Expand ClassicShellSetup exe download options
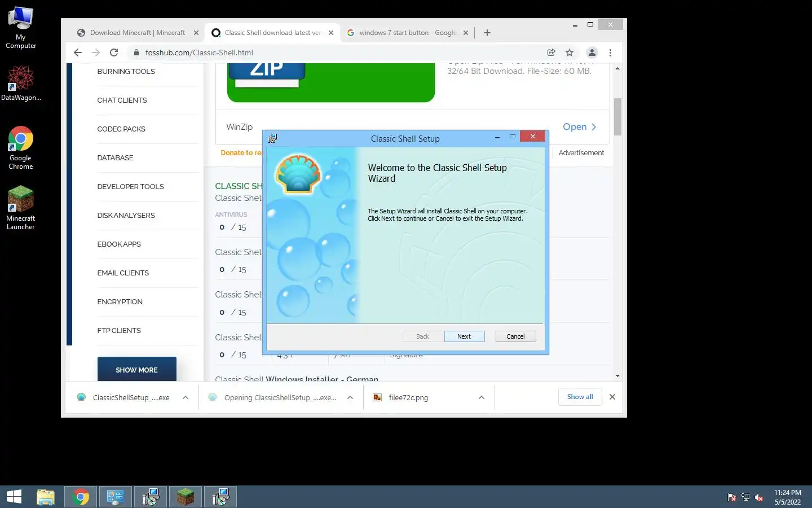The width and height of the screenshot is (812, 508). tap(186, 397)
